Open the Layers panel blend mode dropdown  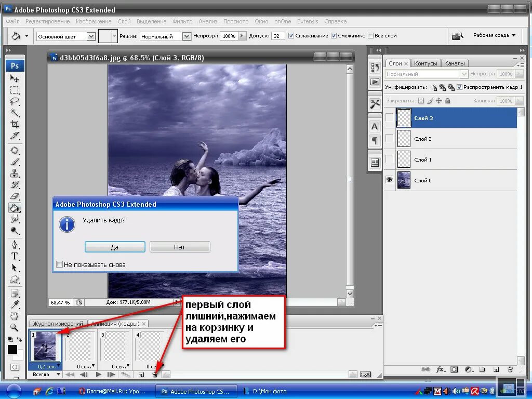pos(464,74)
